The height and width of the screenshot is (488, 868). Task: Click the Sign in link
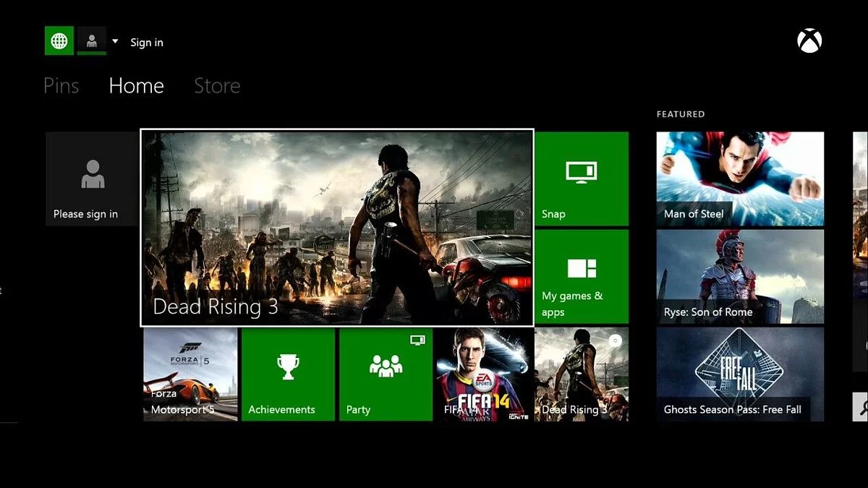[x=147, y=43]
